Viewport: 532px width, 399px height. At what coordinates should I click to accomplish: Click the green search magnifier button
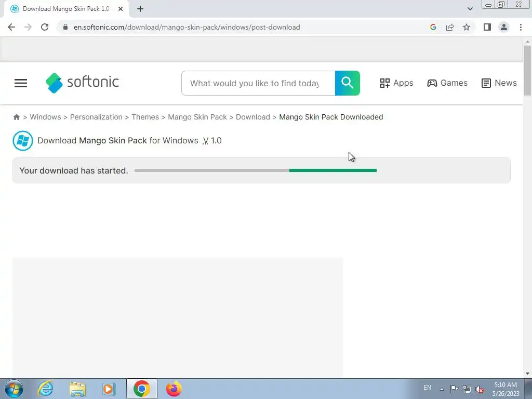pos(348,83)
